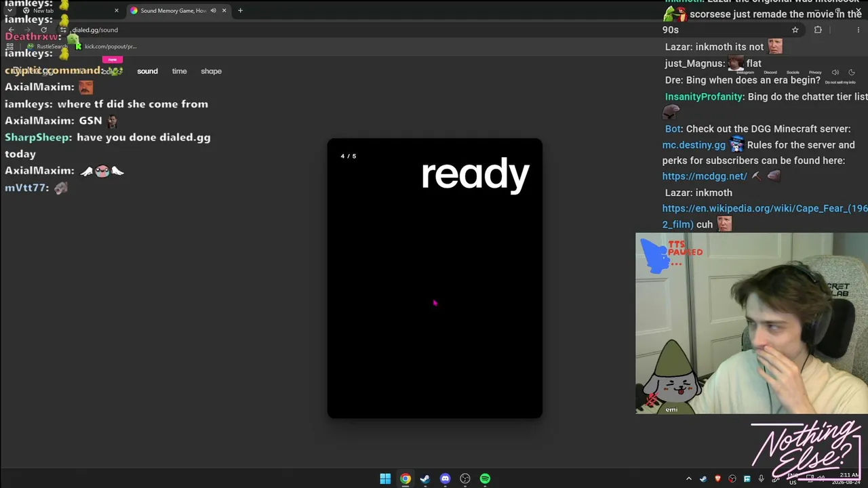Toggle dark mode moon icon
Screen dimensions: 868x488
852,73
